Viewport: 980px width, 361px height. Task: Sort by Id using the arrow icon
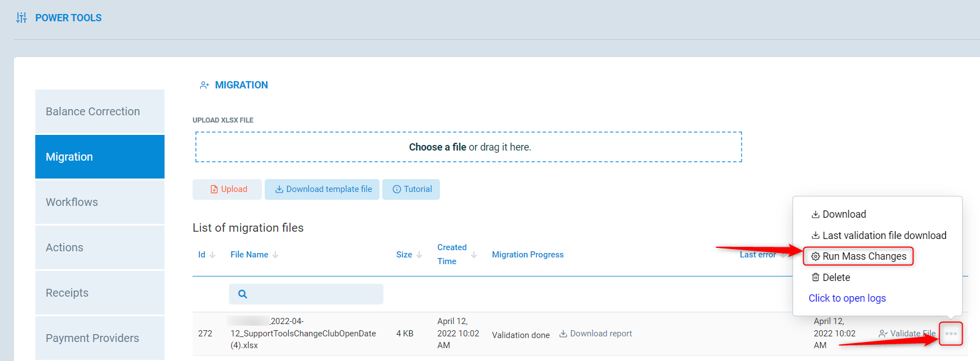point(213,255)
